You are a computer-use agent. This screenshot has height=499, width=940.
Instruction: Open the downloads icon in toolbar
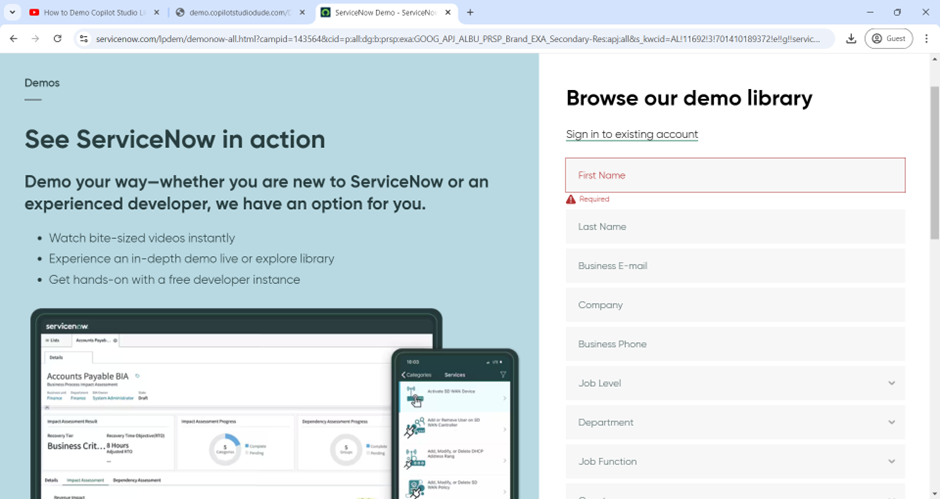[851, 39]
